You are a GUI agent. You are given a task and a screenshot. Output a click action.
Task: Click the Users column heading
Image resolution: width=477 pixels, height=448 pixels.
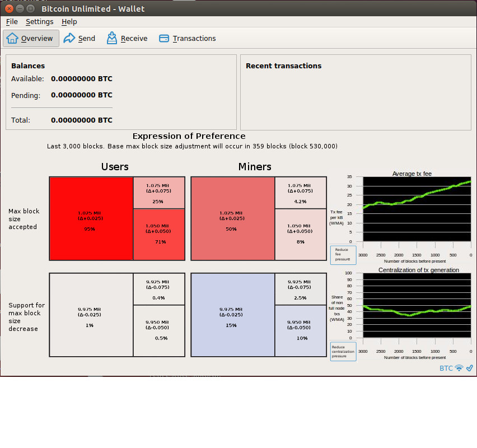(x=115, y=167)
